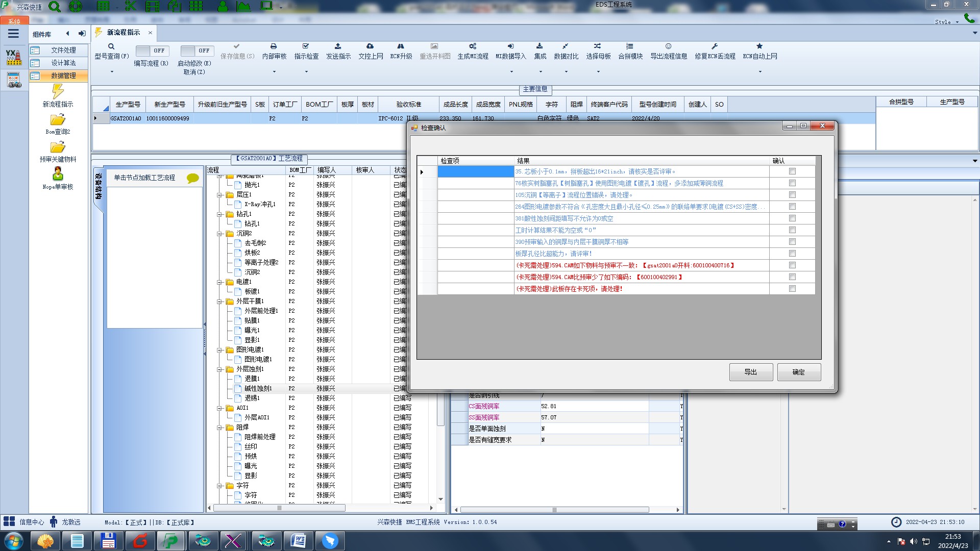Click the 确定 button in dialog
The image size is (980, 551).
[798, 372]
